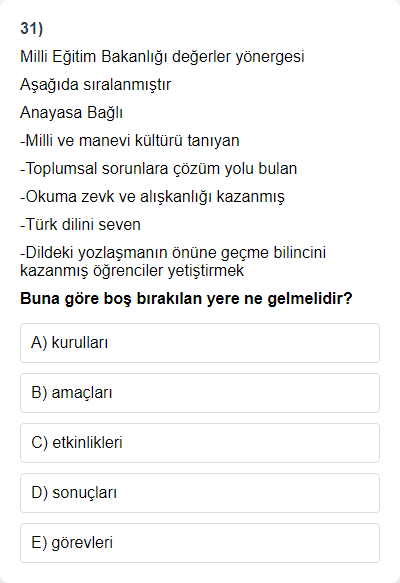The image size is (400, 583).
Task: Click the question number 31)
Action: (32, 29)
